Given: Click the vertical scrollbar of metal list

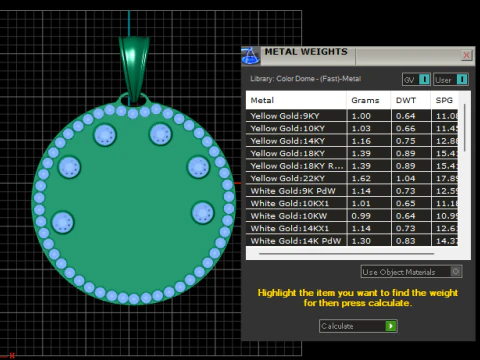Looking at the screenshot, I should (465, 128).
